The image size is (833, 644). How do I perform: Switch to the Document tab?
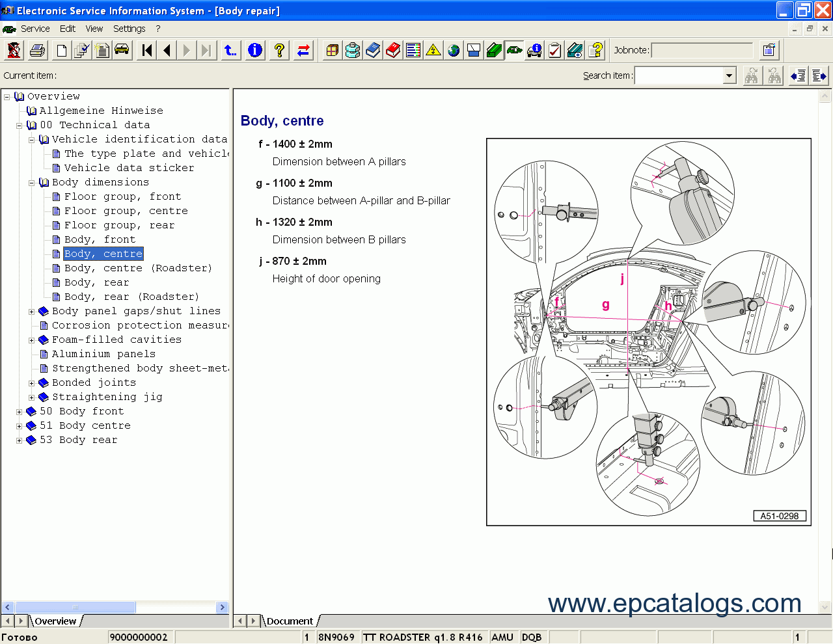[290, 621]
